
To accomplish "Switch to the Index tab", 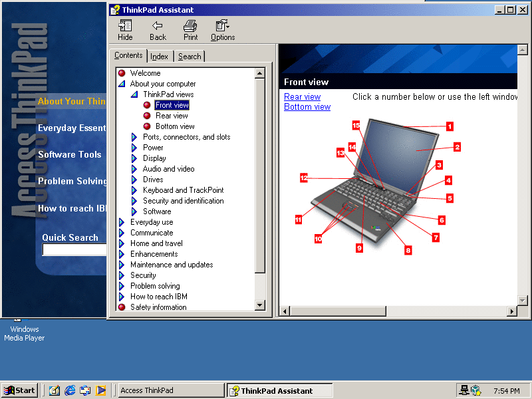I will click(x=160, y=56).
